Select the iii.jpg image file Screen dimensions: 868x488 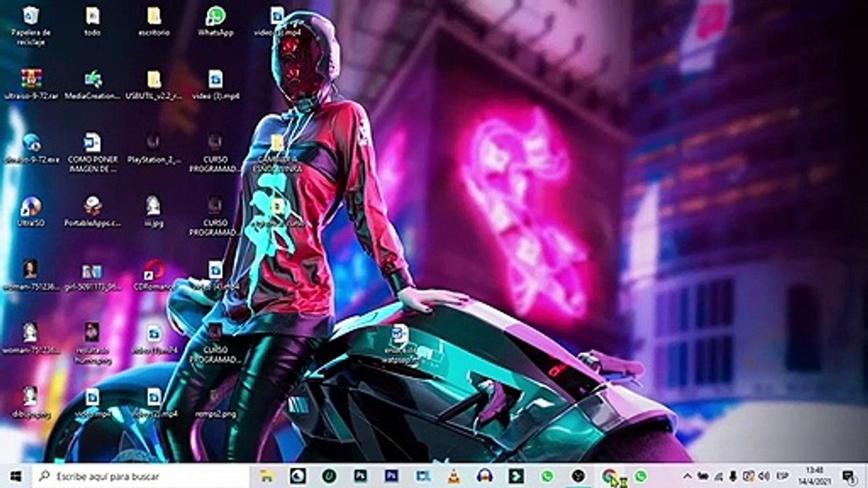point(154,211)
